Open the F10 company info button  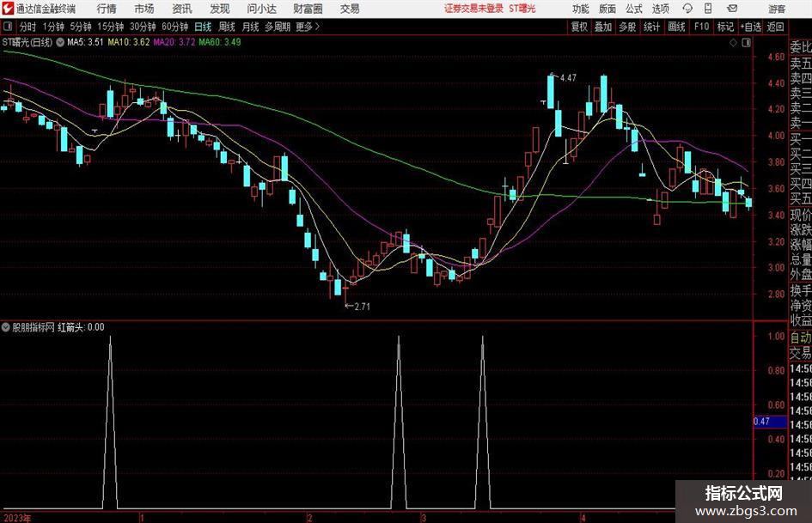[x=701, y=27]
